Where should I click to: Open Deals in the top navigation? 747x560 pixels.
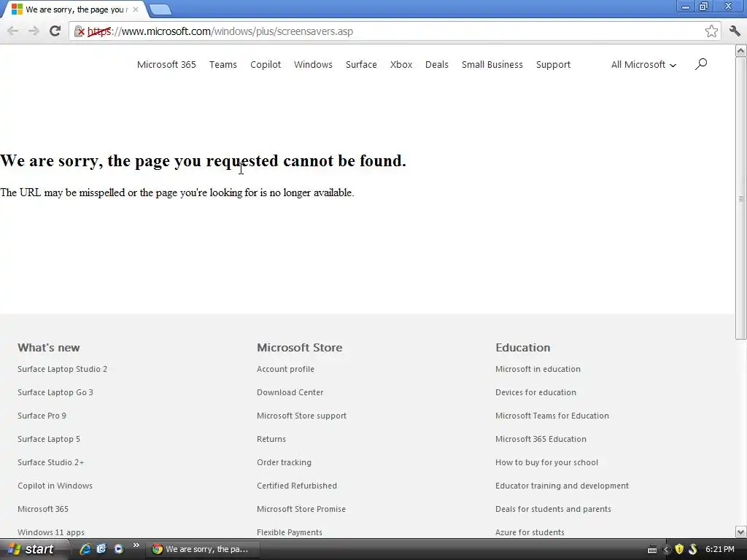[437, 65]
